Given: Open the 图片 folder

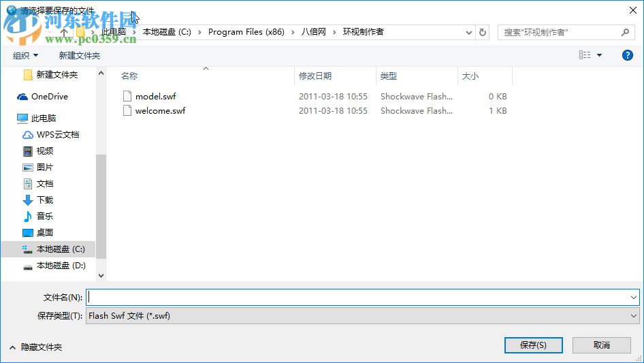Looking at the screenshot, I should tap(38, 168).
